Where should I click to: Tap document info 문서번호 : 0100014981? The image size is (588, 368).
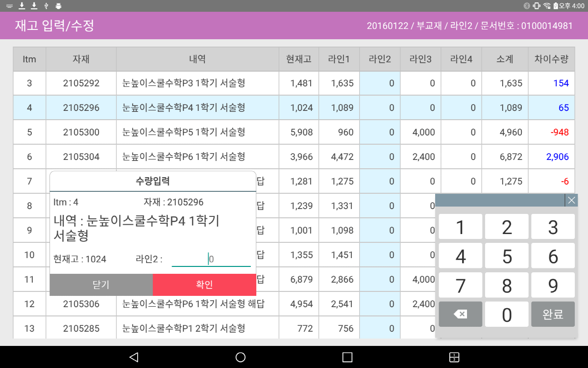point(527,26)
